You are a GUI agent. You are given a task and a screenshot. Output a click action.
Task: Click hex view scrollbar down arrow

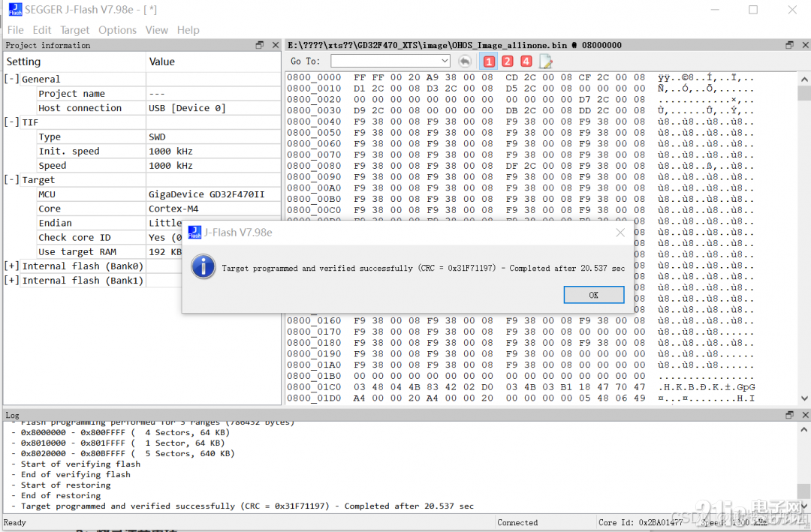tap(804, 398)
